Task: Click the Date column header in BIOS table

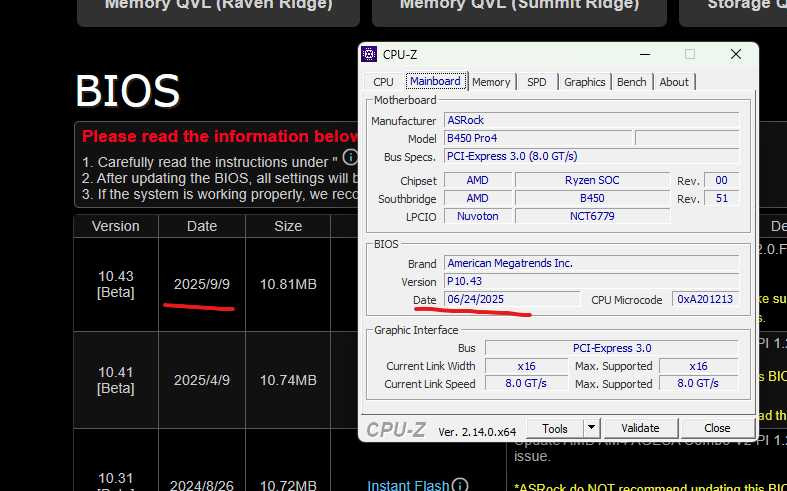Action: click(x=202, y=226)
